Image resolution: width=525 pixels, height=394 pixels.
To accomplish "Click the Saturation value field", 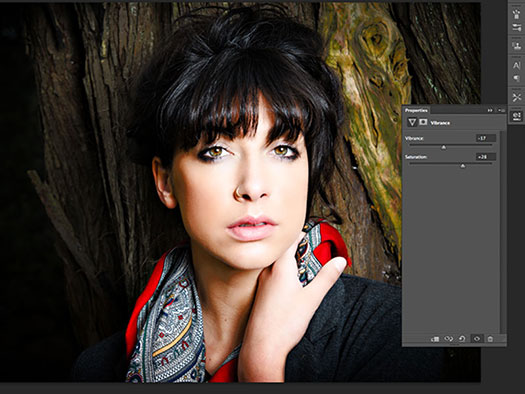I will [486, 157].
